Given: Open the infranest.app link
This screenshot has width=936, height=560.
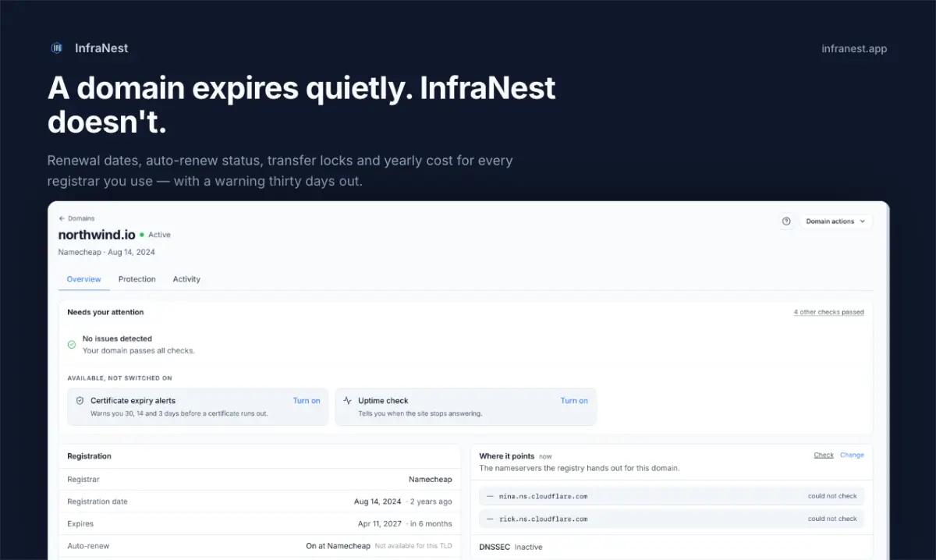Looking at the screenshot, I should 854,48.
